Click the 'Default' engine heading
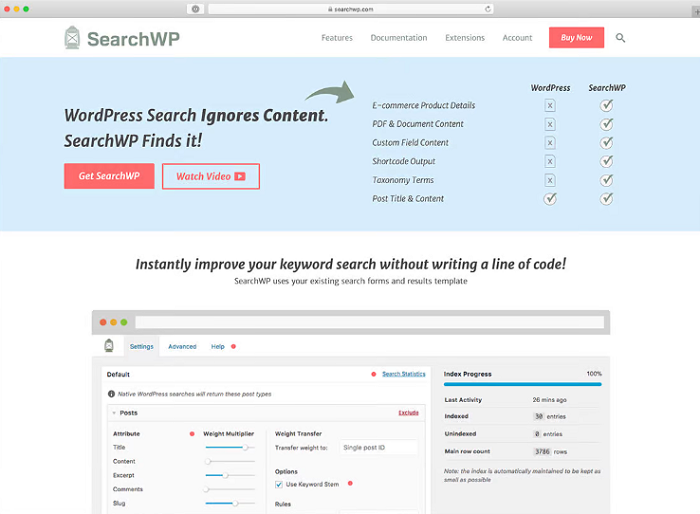Viewport: 700px width, 514px height. click(x=118, y=374)
